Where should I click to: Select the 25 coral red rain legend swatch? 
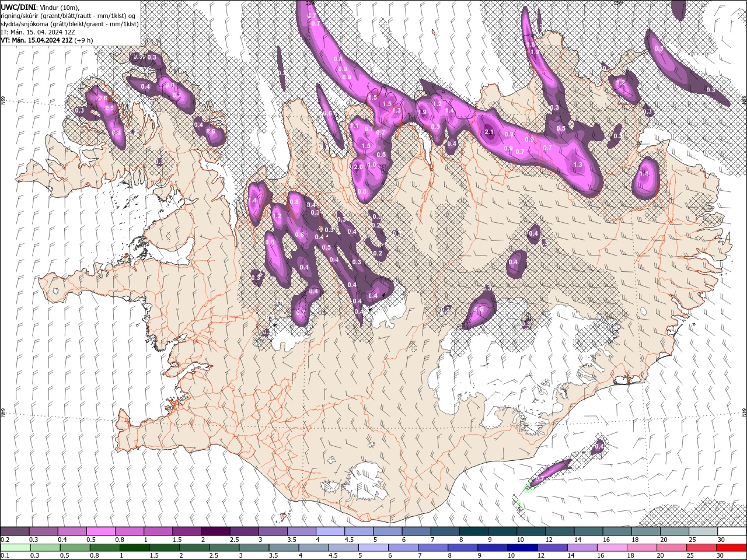point(701,548)
